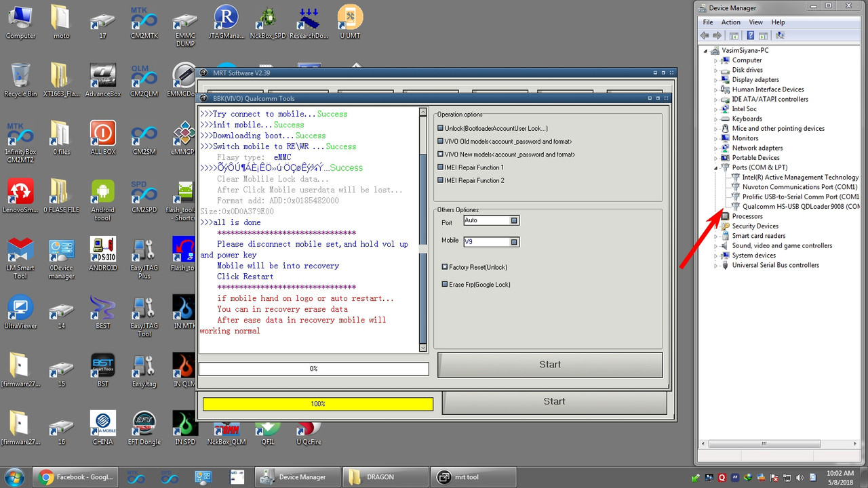This screenshot has width=868, height=488.
Task: Open the Help menu in Device Manager
Action: coord(778,22)
